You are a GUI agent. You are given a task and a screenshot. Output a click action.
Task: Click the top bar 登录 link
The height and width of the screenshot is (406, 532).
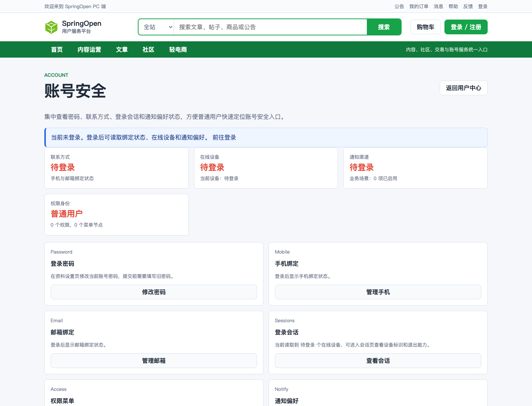click(x=483, y=6)
